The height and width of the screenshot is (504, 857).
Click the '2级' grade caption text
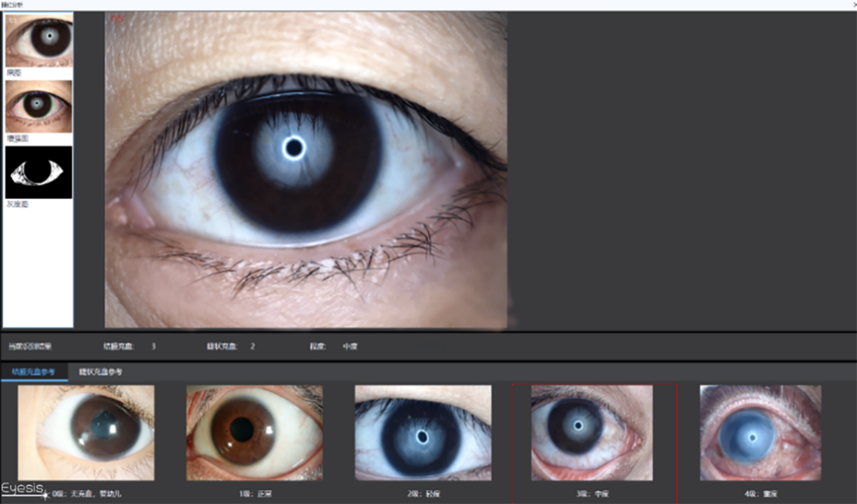point(424,494)
